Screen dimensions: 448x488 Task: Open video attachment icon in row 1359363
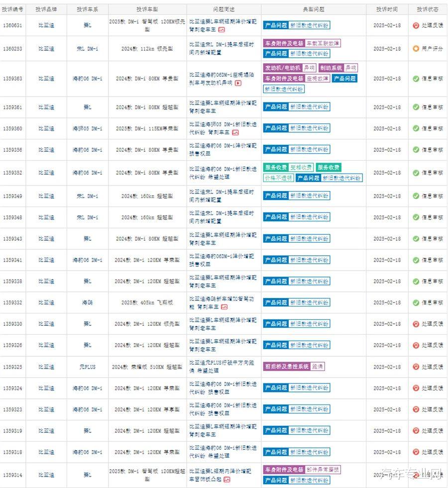point(238,83)
